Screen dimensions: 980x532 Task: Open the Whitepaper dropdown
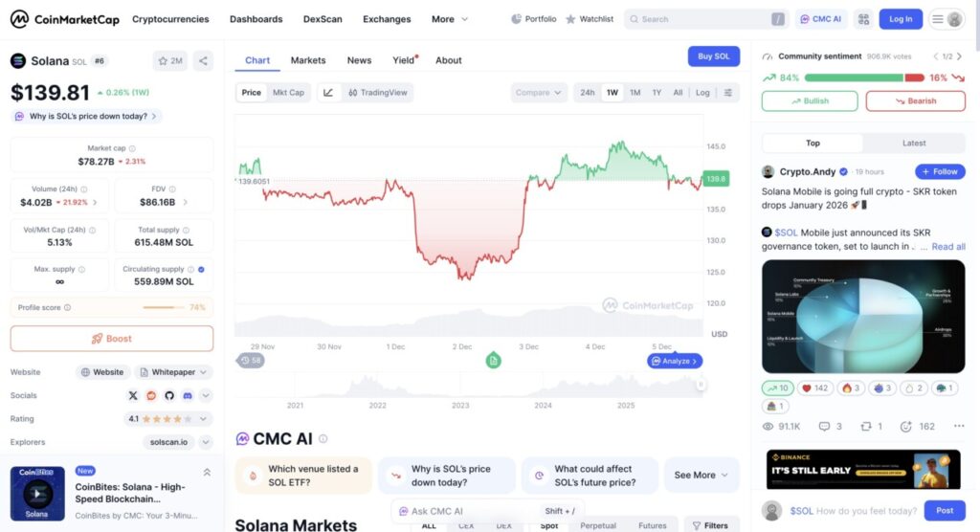173,372
